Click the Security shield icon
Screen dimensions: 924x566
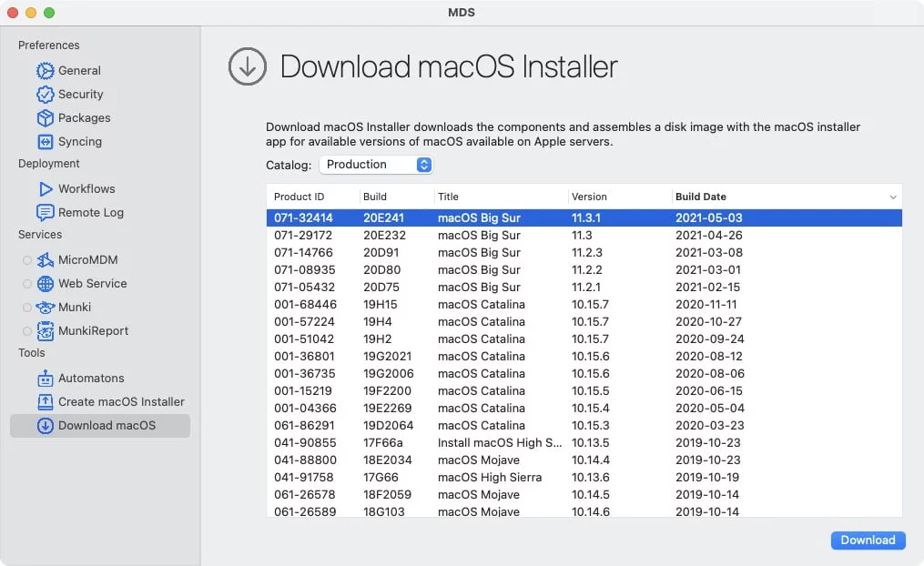pos(46,95)
